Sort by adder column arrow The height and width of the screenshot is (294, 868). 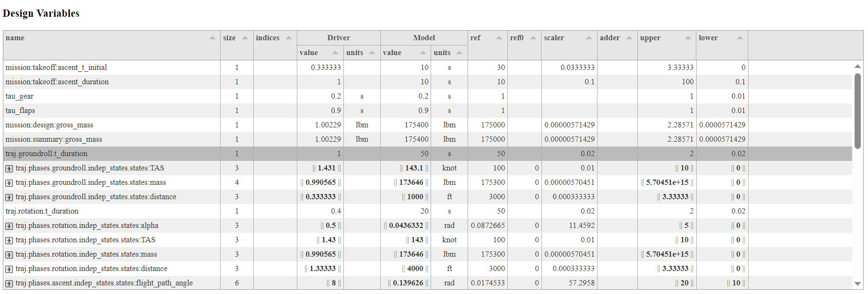[629, 38]
